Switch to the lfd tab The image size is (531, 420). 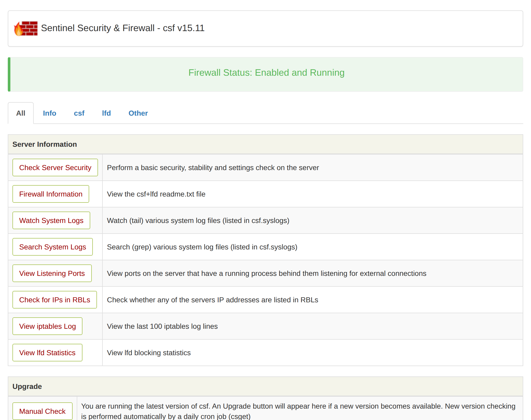[106, 113]
